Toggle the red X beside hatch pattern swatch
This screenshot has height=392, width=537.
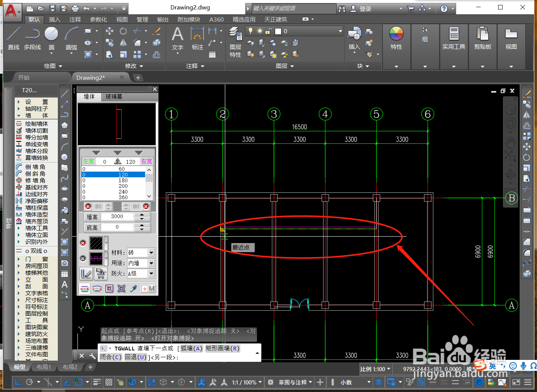coord(83,243)
